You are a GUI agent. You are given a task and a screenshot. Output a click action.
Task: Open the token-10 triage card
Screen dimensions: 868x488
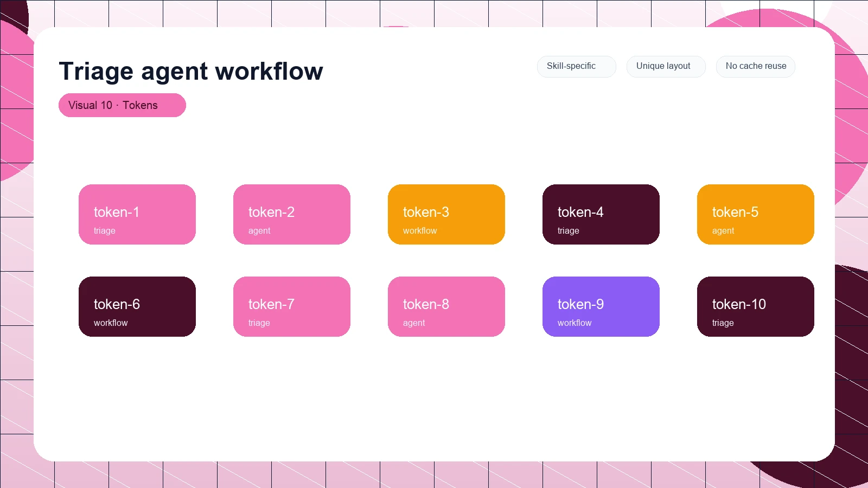pyautogui.click(x=756, y=306)
